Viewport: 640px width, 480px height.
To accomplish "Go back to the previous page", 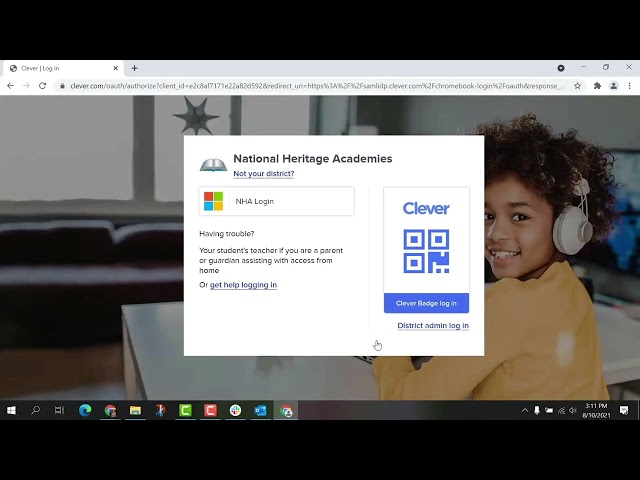I will (11, 86).
